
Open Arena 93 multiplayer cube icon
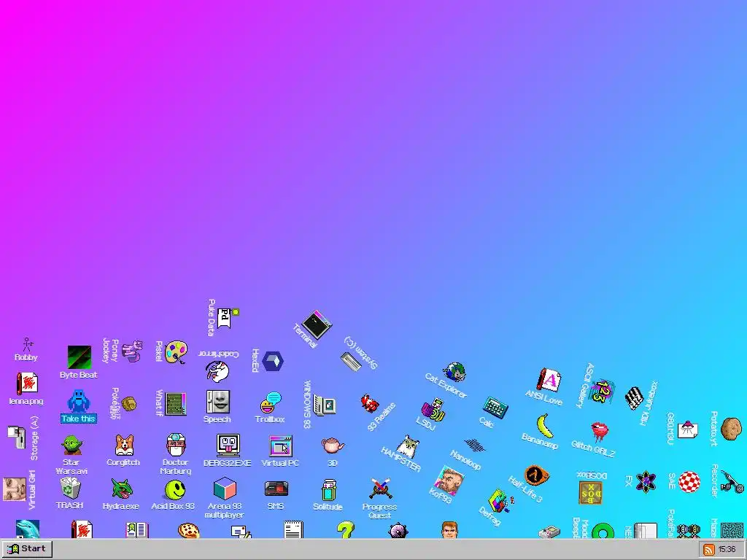[225, 489]
